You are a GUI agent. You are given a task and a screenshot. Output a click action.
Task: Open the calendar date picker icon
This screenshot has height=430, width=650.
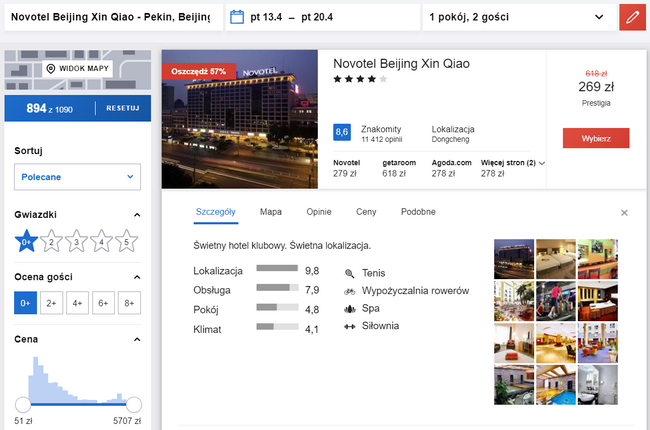(237, 17)
